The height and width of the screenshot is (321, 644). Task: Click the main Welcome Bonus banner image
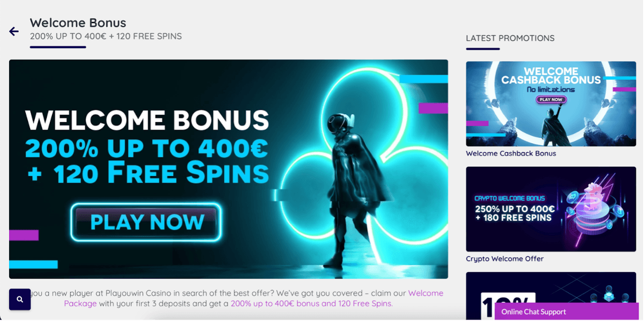coord(229,169)
